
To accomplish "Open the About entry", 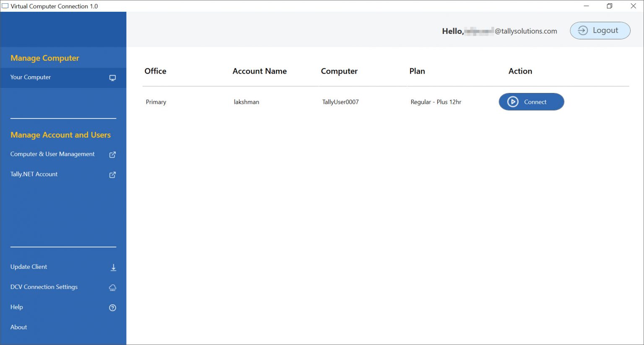I will [18, 327].
